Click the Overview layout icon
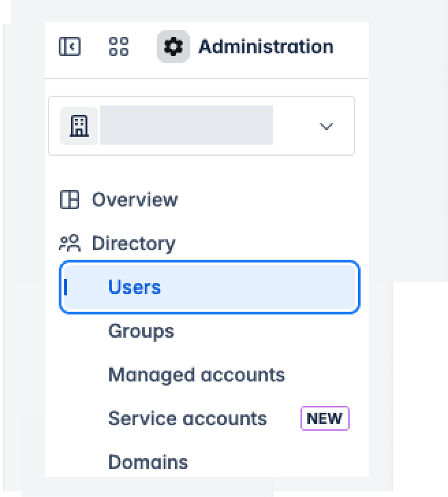The width and height of the screenshot is (448, 497). (70, 200)
